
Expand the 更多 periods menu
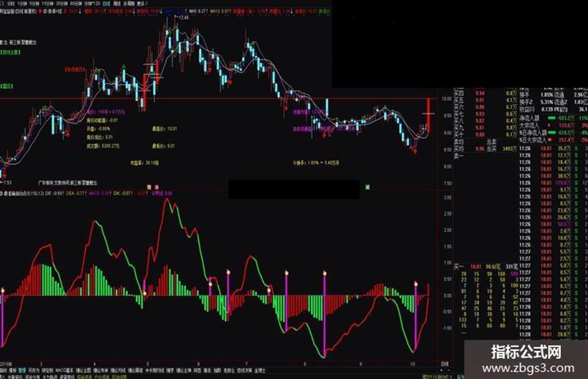(x=142, y=3)
